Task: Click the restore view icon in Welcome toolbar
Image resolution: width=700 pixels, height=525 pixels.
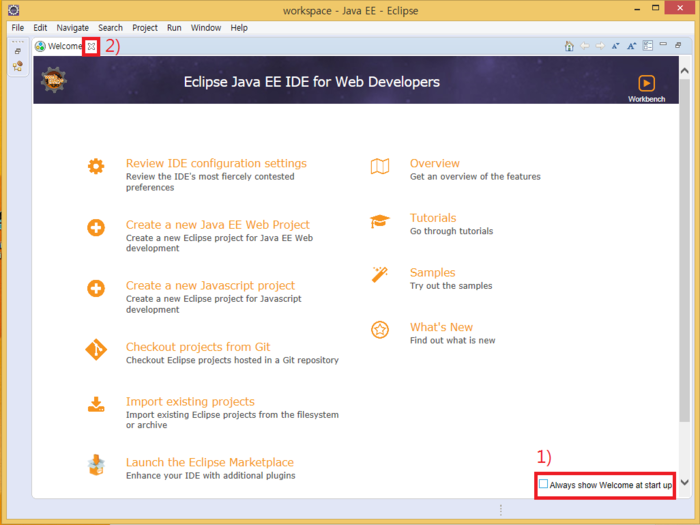Action: [678, 45]
